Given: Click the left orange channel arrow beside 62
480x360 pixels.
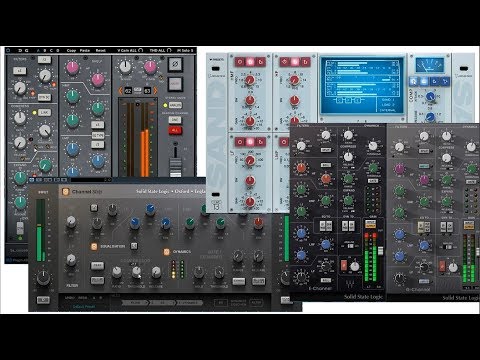Looking at the screenshot, I should [121, 91].
